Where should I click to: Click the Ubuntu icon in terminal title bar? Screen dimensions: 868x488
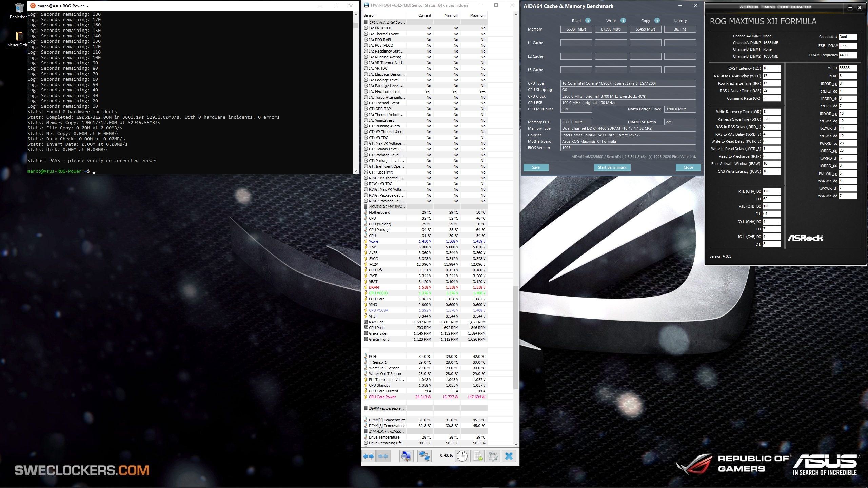33,6
